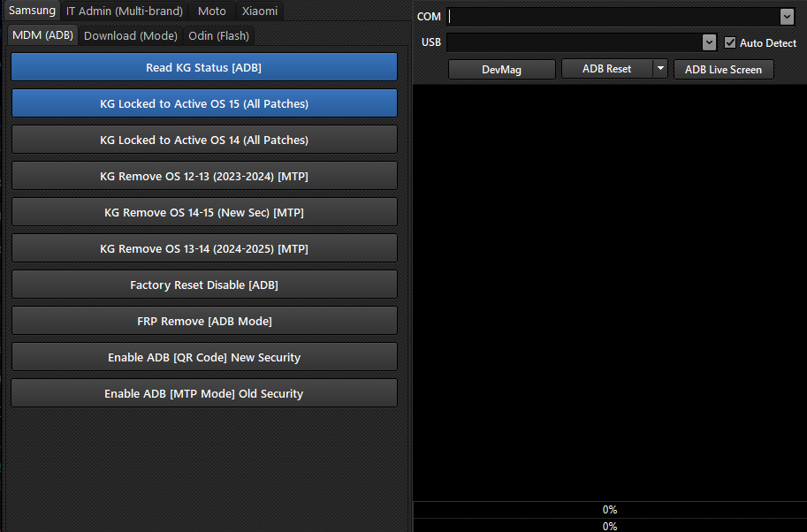Click FRP Remove [ADB Mode] button

coord(204,321)
